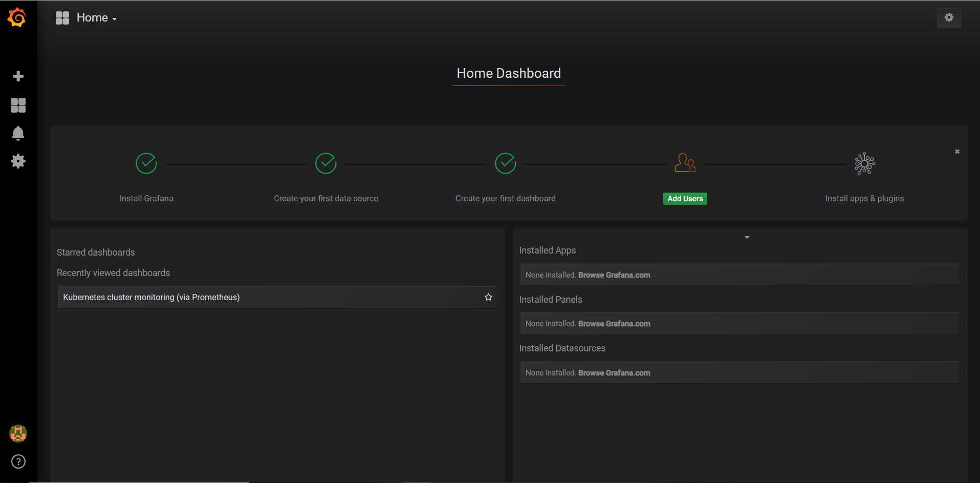Click Create your first dashboard label
The width and height of the screenshot is (980, 483).
(506, 199)
